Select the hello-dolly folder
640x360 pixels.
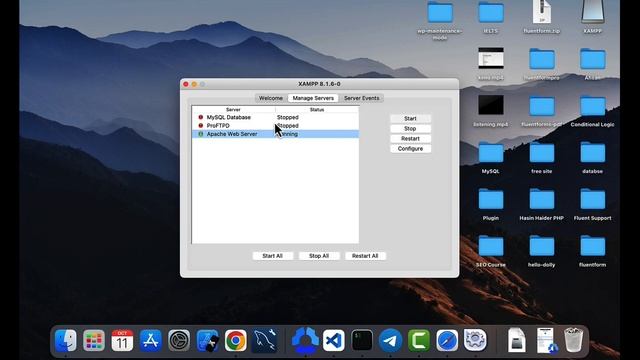coord(542,247)
